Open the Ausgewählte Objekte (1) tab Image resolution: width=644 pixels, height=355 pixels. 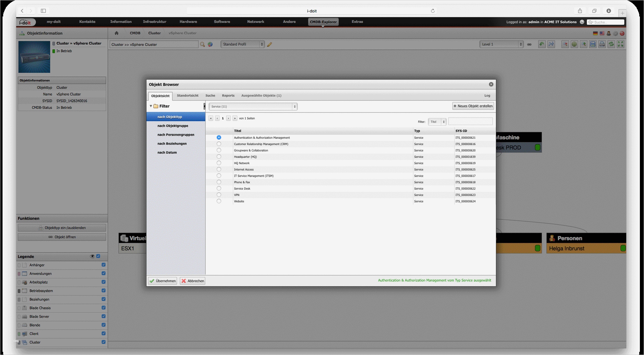click(x=261, y=96)
